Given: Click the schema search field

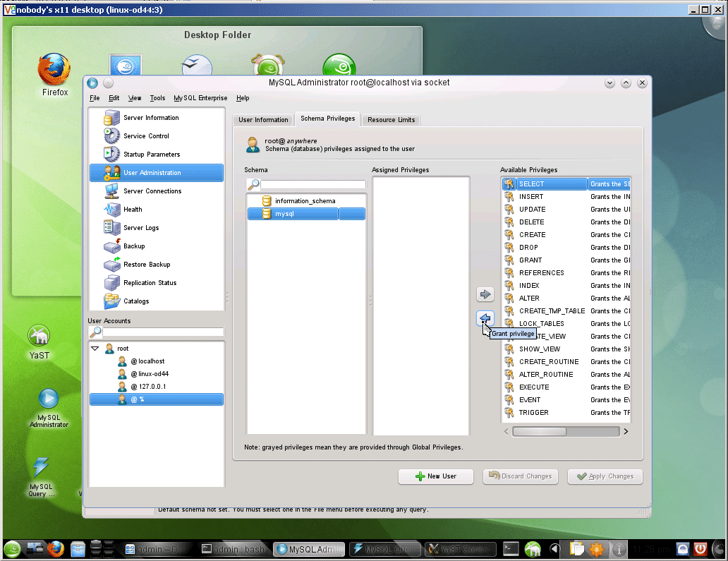Looking at the screenshot, I should 313,184.
